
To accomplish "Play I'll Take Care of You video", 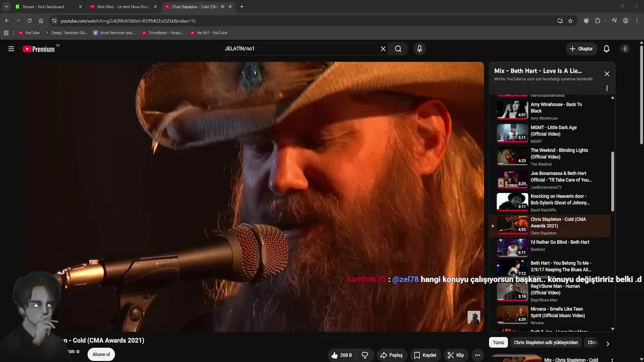I will point(549,179).
